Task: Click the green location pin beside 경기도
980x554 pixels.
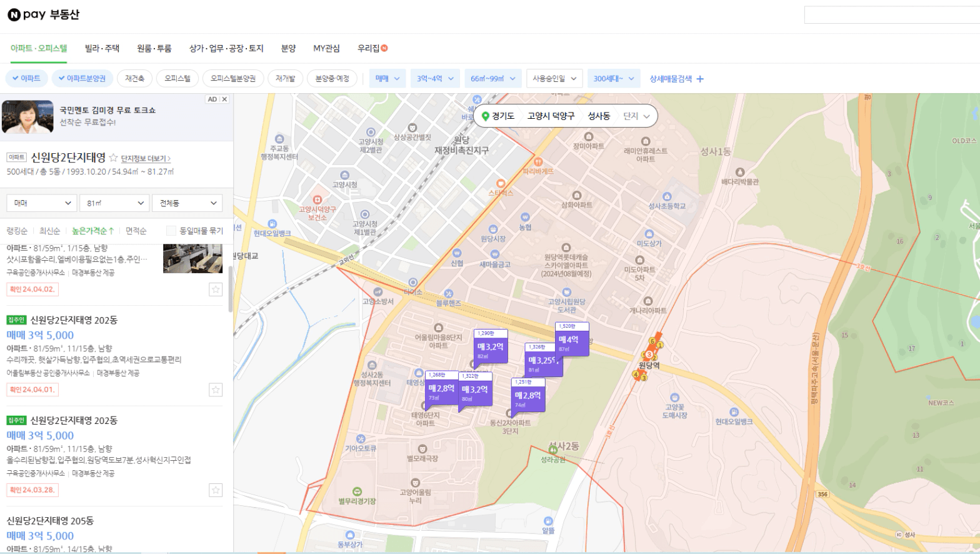Action: 485,116
